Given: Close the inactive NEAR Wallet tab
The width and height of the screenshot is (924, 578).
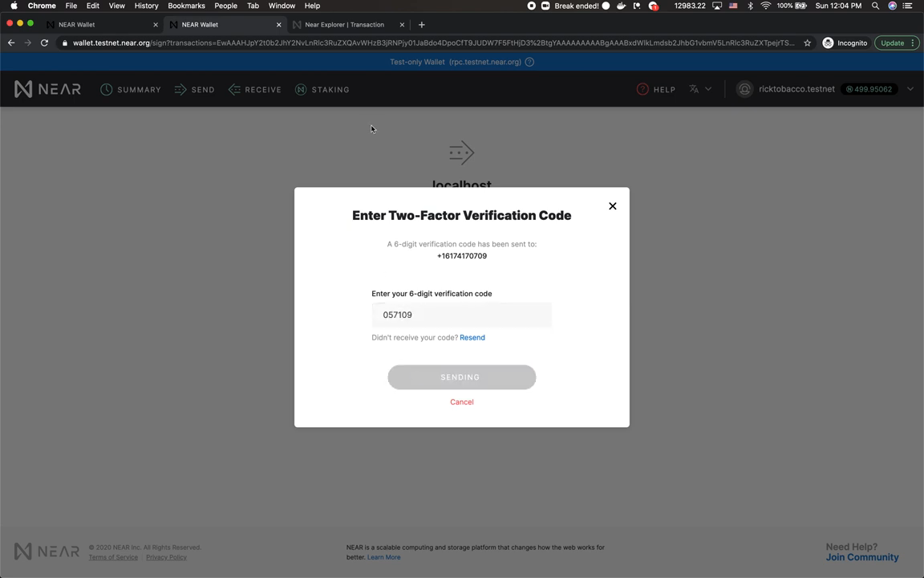Looking at the screenshot, I should tap(156, 25).
